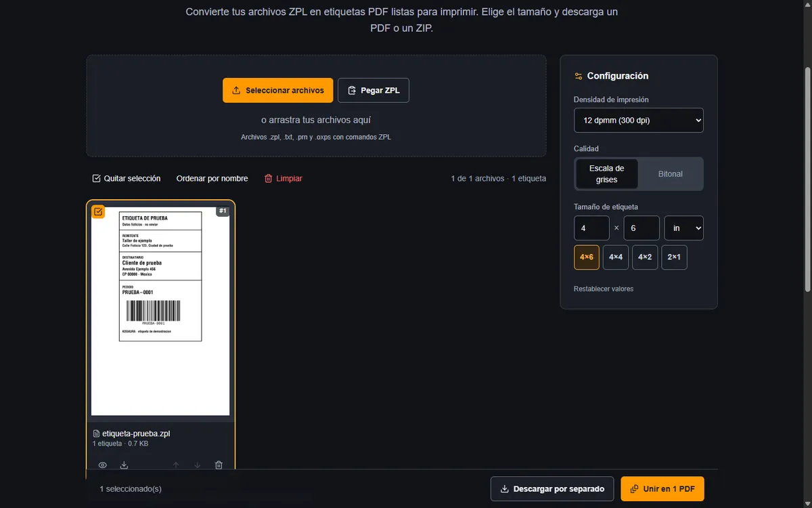Click the #1 badge on label card

coord(223,211)
